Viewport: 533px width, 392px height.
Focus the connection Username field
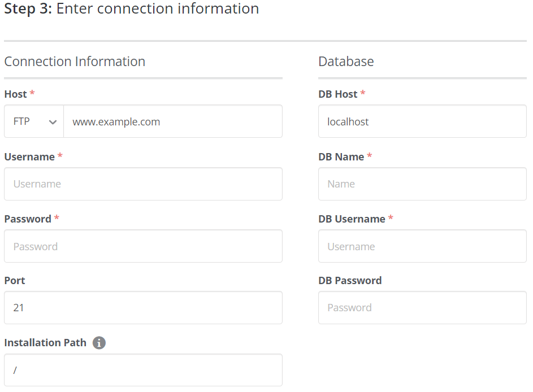click(143, 184)
